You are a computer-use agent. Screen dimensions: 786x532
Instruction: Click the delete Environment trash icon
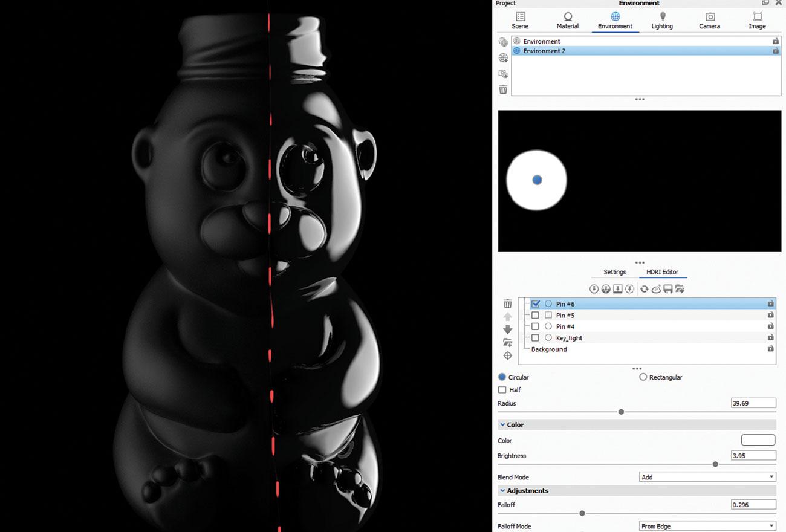click(503, 89)
